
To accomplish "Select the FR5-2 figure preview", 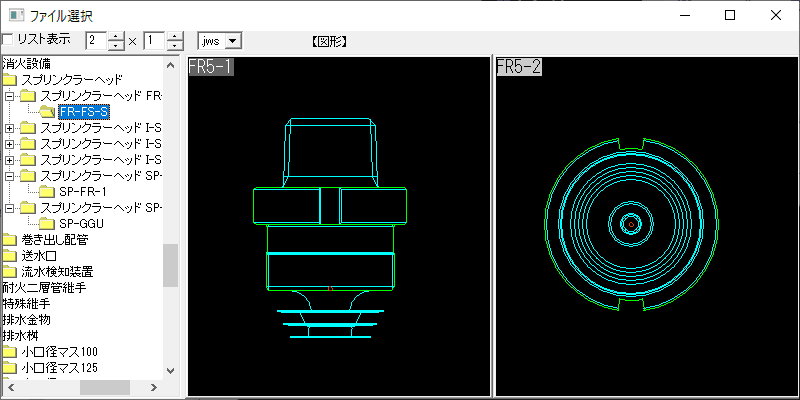I will click(646, 226).
